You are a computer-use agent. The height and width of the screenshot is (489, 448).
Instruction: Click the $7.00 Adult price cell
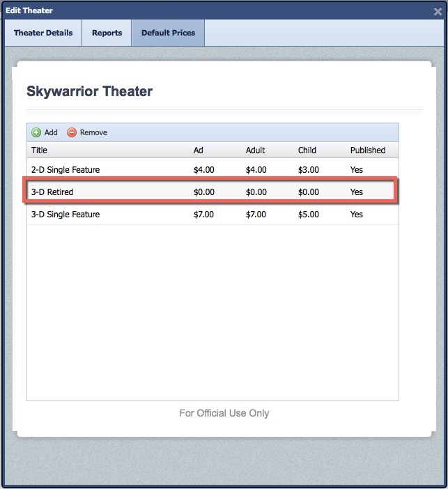click(x=256, y=215)
